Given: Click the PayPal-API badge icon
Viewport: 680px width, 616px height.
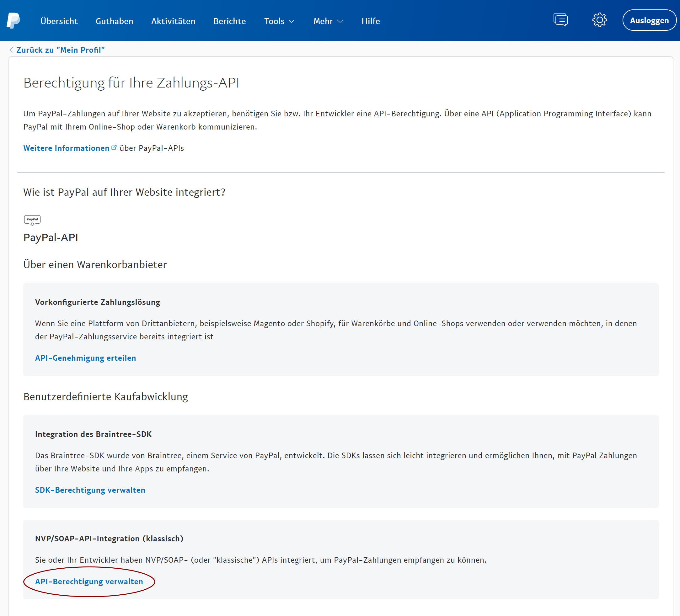Looking at the screenshot, I should coord(32,220).
